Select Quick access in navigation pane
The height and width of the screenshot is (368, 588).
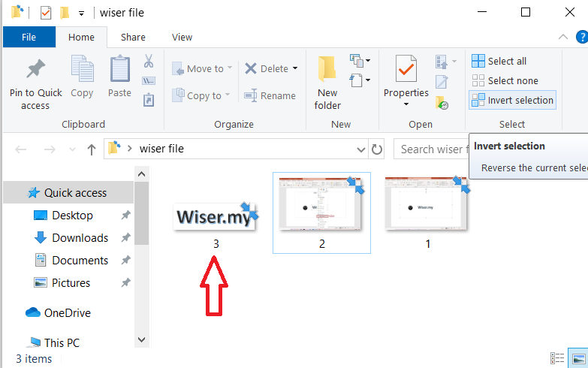[x=68, y=193]
